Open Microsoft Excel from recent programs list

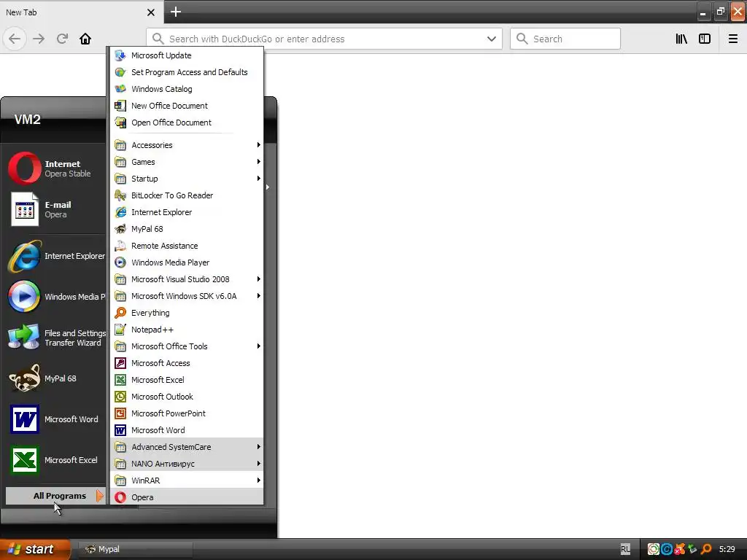pos(55,460)
